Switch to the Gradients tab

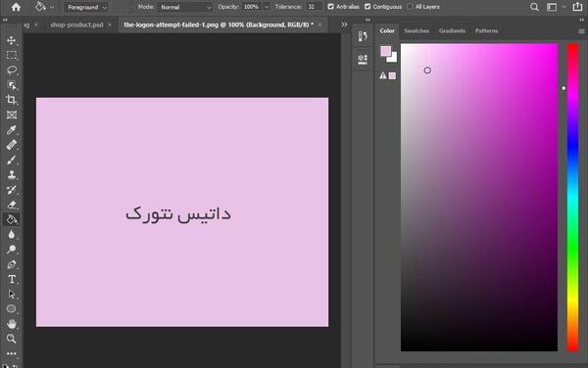[452, 30]
